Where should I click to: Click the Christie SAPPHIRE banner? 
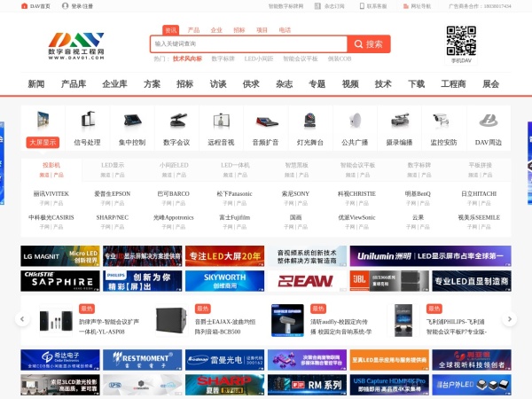click(x=60, y=281)
